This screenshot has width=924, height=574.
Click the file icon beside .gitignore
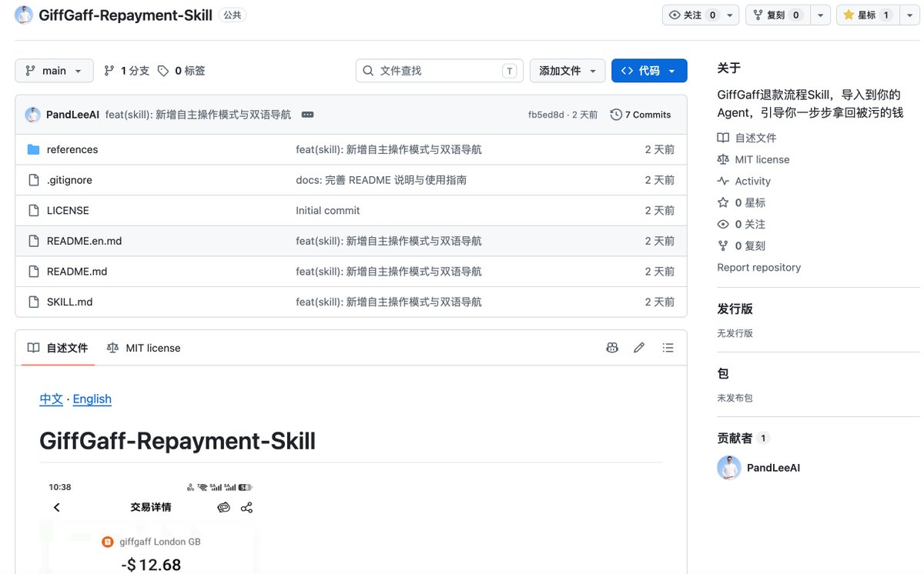33,180
